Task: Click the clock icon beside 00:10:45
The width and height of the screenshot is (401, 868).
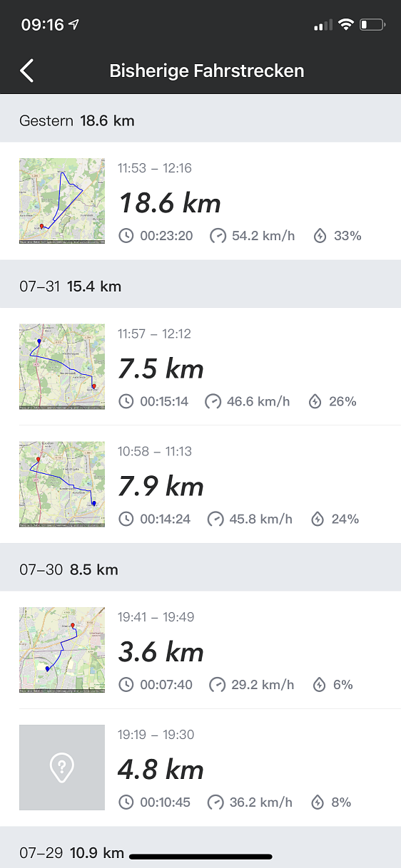Action: click(x=126, y=802)
